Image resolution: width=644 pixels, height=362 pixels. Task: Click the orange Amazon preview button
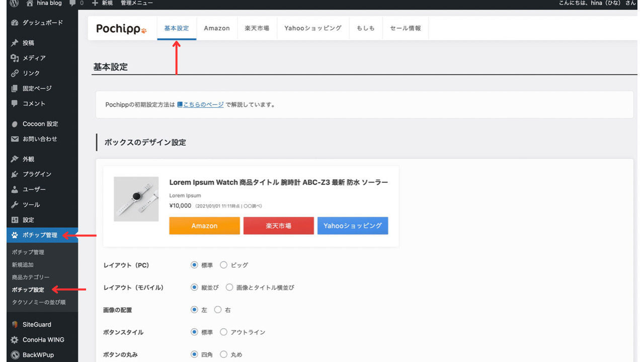click(x=204, y=226)
